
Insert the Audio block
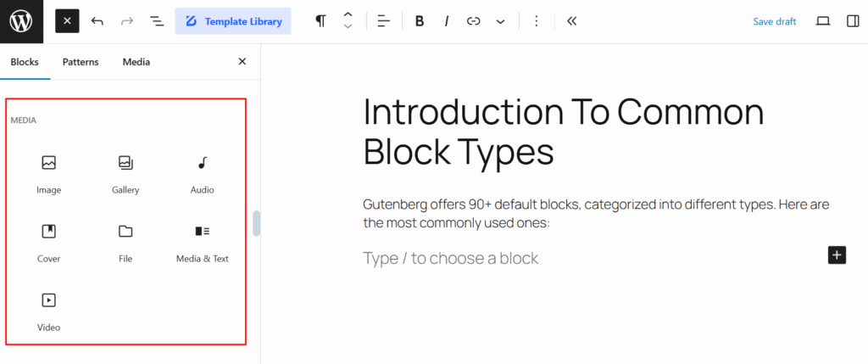[x=202, y=175]
